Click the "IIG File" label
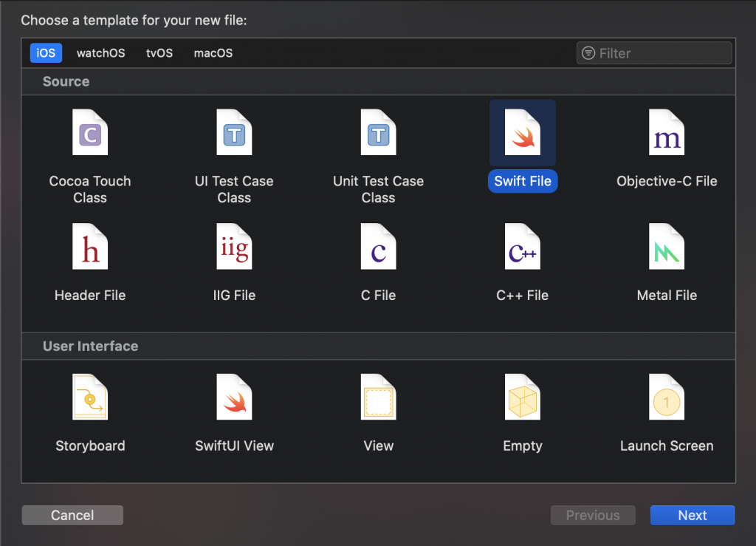 [x=234, y=296]
